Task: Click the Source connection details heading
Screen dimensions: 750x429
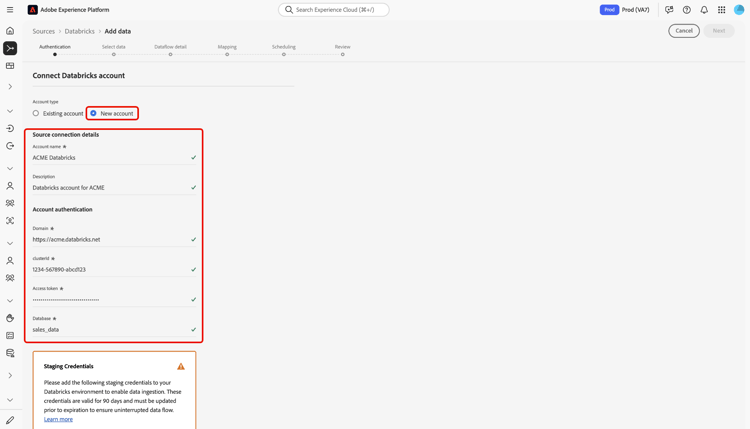Action: (66, 135)
